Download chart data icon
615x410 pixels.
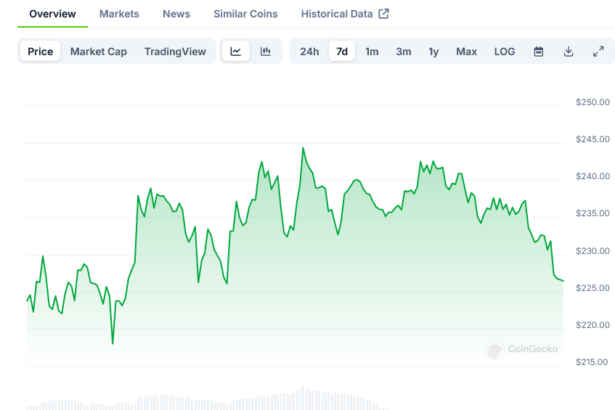(x=568, y=52)
